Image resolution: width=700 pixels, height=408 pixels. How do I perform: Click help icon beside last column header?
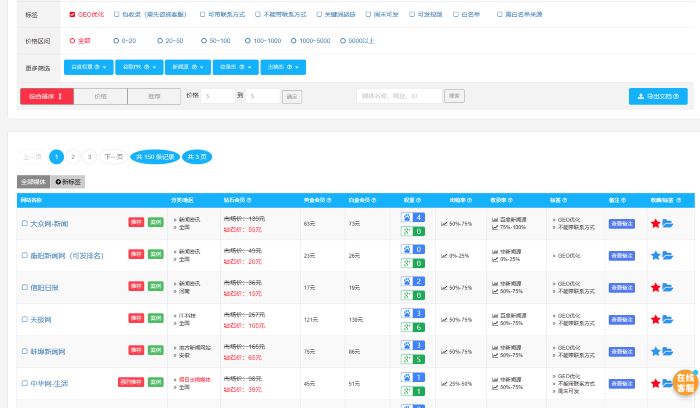(679, 200)
